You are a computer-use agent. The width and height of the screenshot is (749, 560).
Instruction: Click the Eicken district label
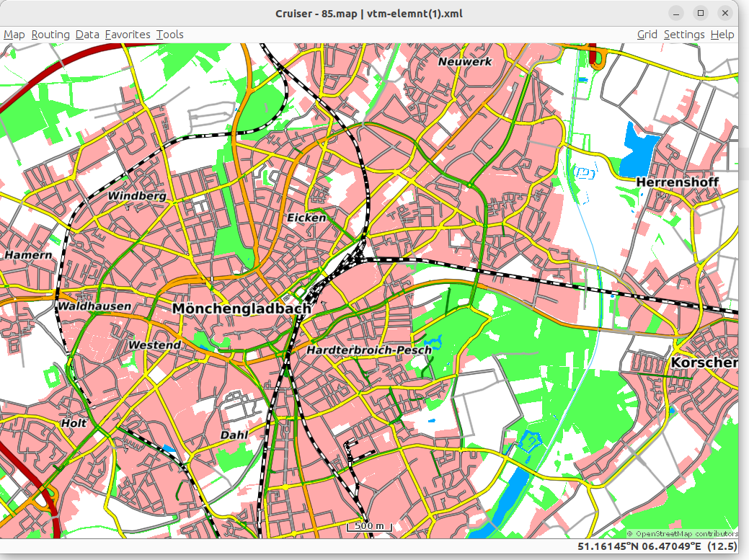coord(306,218)
